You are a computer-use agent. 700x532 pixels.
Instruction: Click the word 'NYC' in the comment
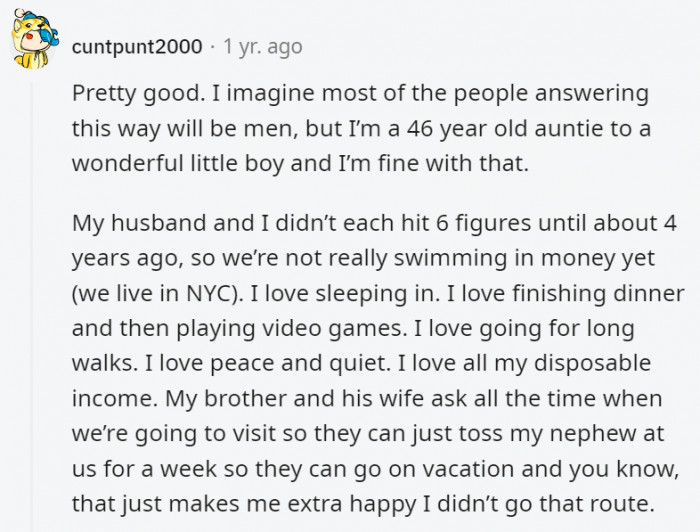pyautogui.click(x=206, y=293)
